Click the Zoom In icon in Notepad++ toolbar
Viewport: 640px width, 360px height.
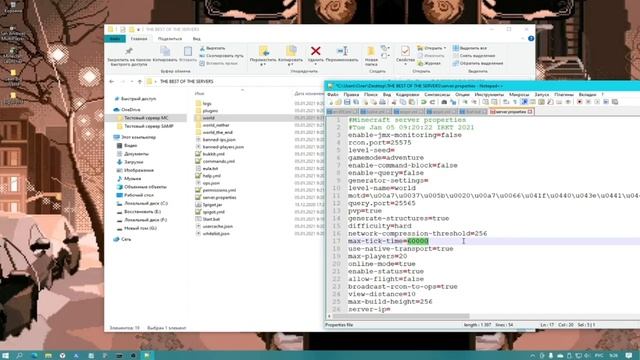coord(465,102)
